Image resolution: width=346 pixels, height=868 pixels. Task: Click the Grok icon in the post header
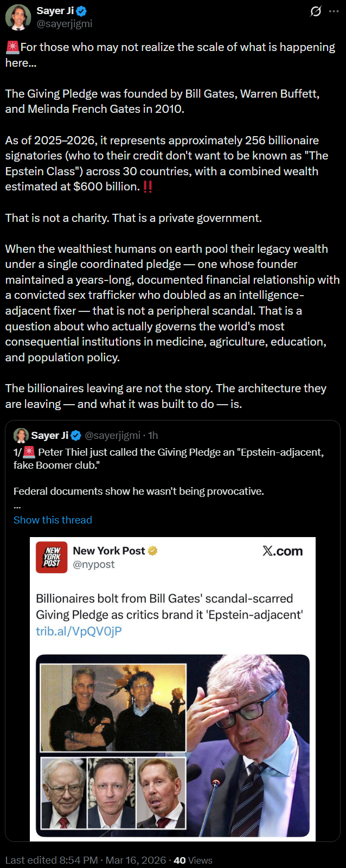[315, 11]
